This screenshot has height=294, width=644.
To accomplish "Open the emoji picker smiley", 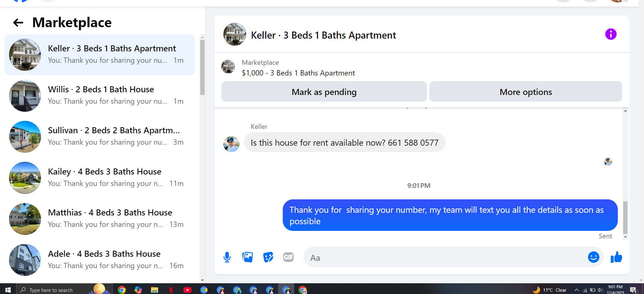I will (593, 257).
